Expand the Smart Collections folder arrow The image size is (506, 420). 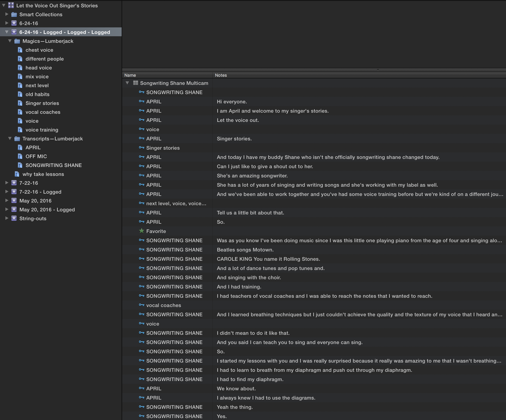click(7, 14)
